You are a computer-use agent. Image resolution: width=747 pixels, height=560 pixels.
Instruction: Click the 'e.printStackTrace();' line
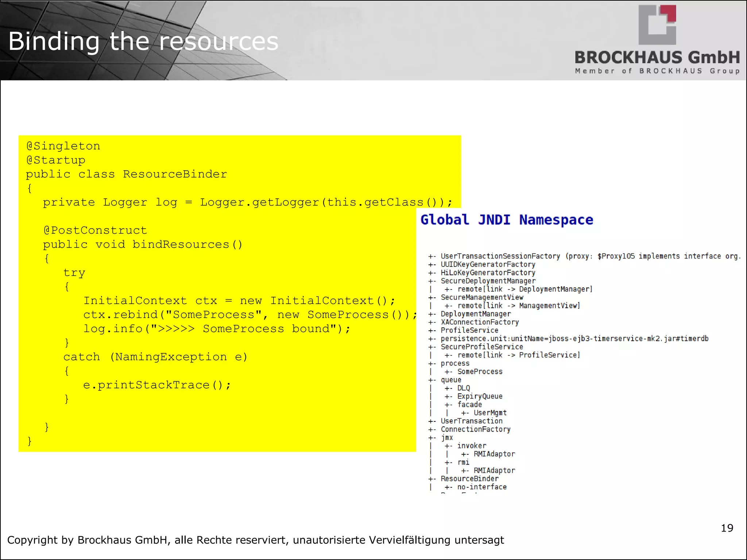click(157, 385)
